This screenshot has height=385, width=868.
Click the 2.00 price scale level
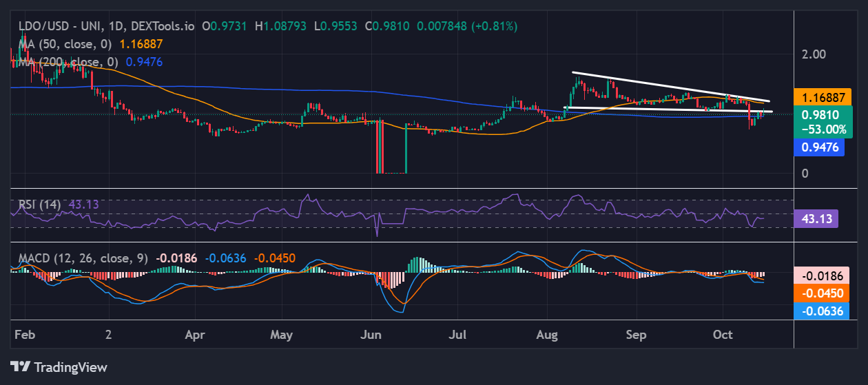point(814,54)
